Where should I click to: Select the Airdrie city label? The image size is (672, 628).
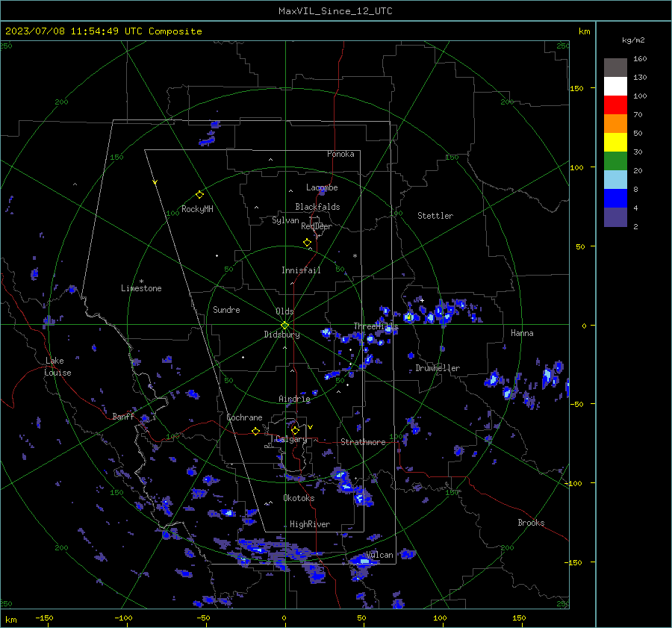point(294,399)
